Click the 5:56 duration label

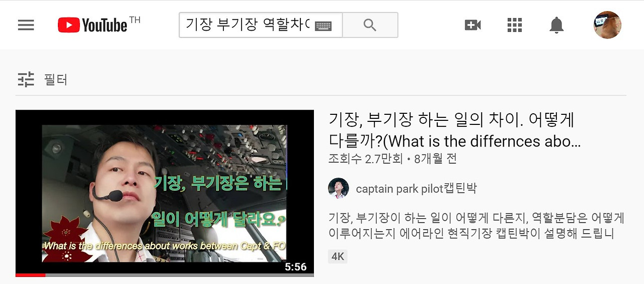(295, 267)
